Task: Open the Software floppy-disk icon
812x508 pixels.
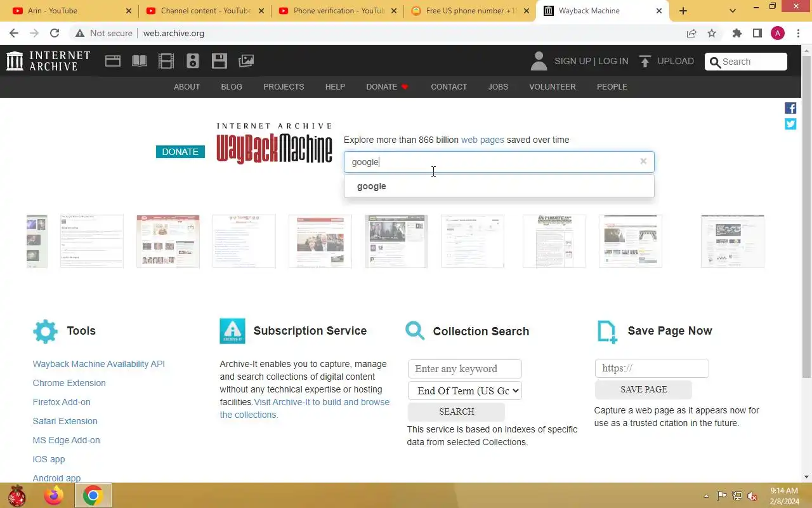Action: click(219, 61)
